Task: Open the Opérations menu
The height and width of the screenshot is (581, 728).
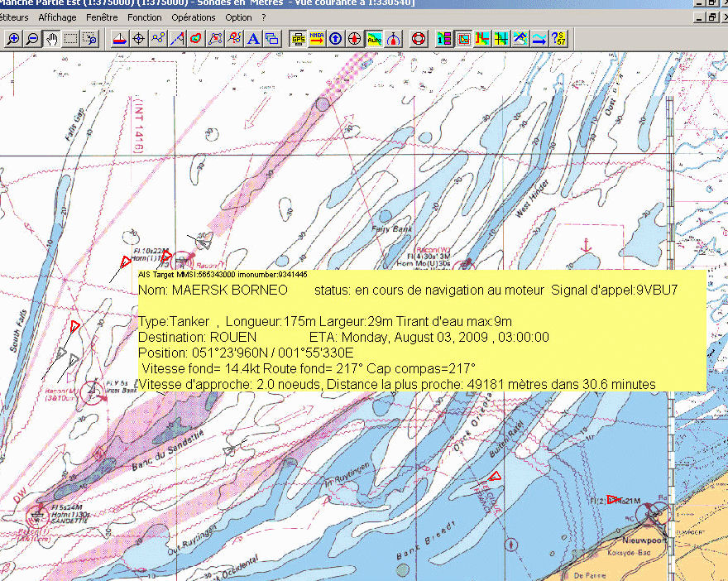Action: 194,17
